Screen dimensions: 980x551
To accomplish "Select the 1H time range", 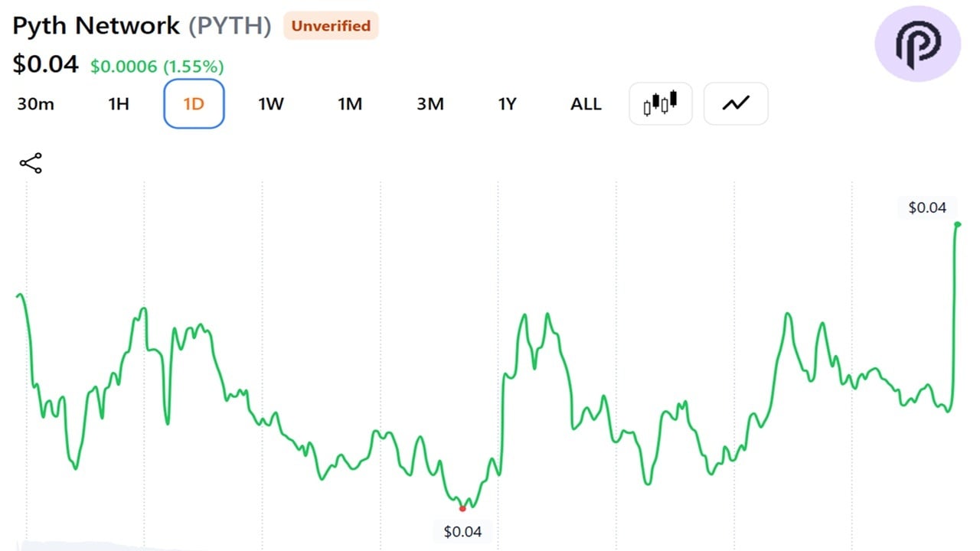I will point(119,104).
